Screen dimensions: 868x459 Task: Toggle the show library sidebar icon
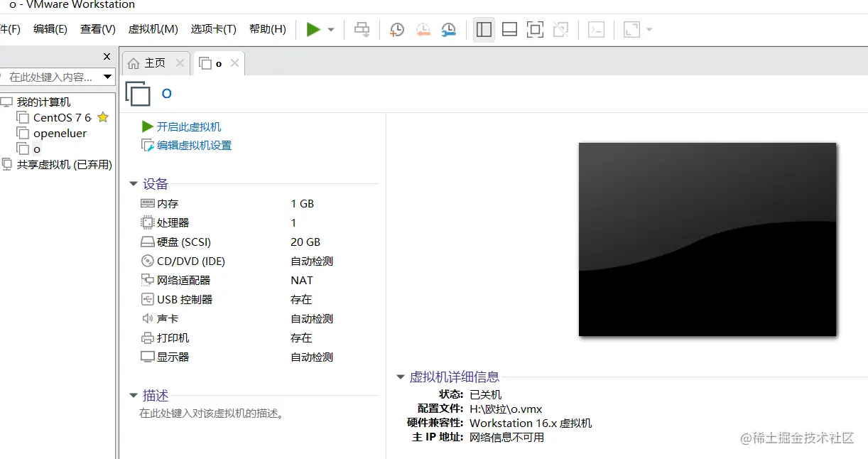click(x=484, y=29)
